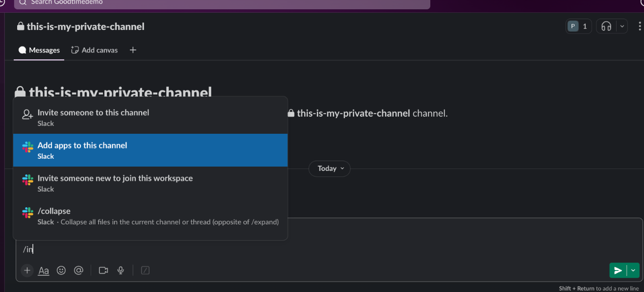Viewport: 644px width, 292px height.
Task: Open the send options dropdown arrow
Action: click(633, 270)
